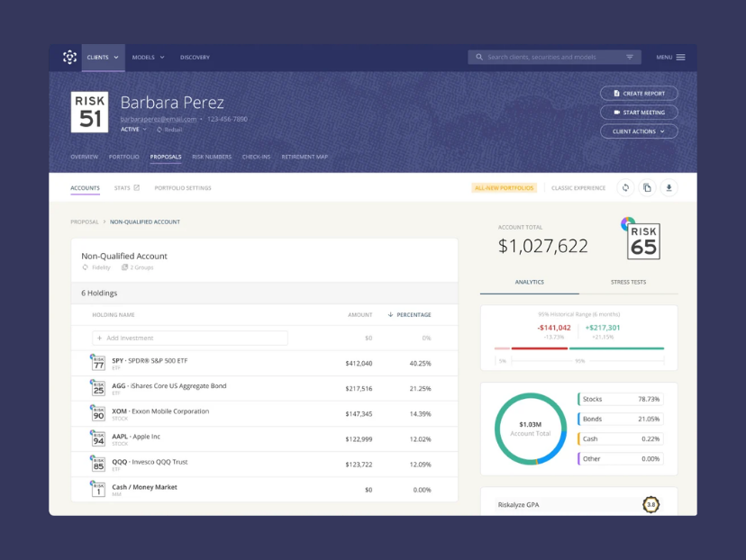The height and width of the screenshot is (560, 746).
Task: Click the AGG risk 25 badge
Action: (98, 388)
